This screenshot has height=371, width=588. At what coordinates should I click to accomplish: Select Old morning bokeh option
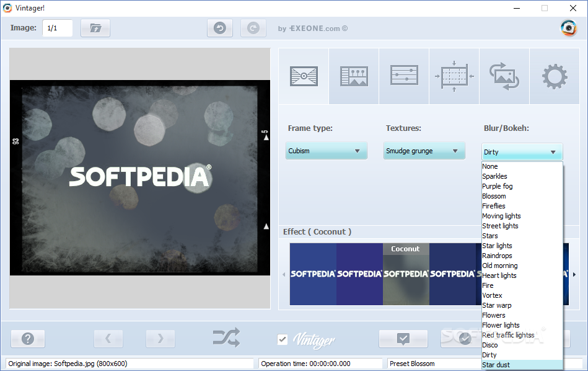pos(522,266)
